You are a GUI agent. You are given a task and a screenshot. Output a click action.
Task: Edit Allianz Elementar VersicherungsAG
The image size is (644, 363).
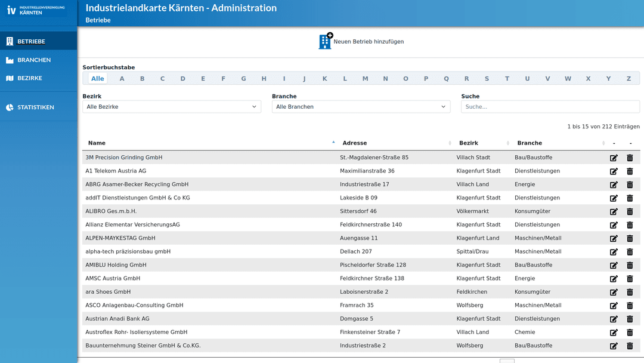(x=614, y=225)
